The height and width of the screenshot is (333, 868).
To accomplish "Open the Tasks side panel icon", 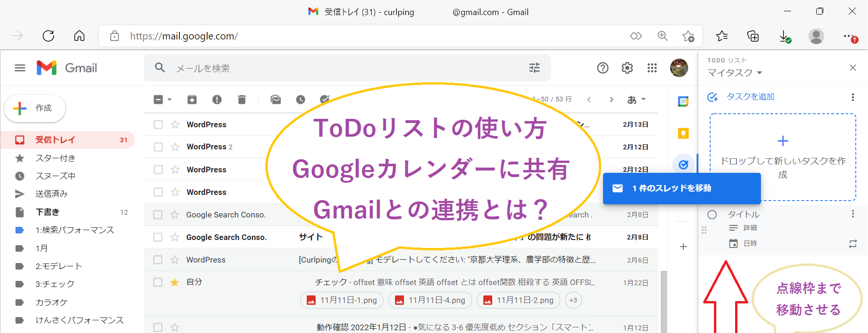I will pos(683,165).
